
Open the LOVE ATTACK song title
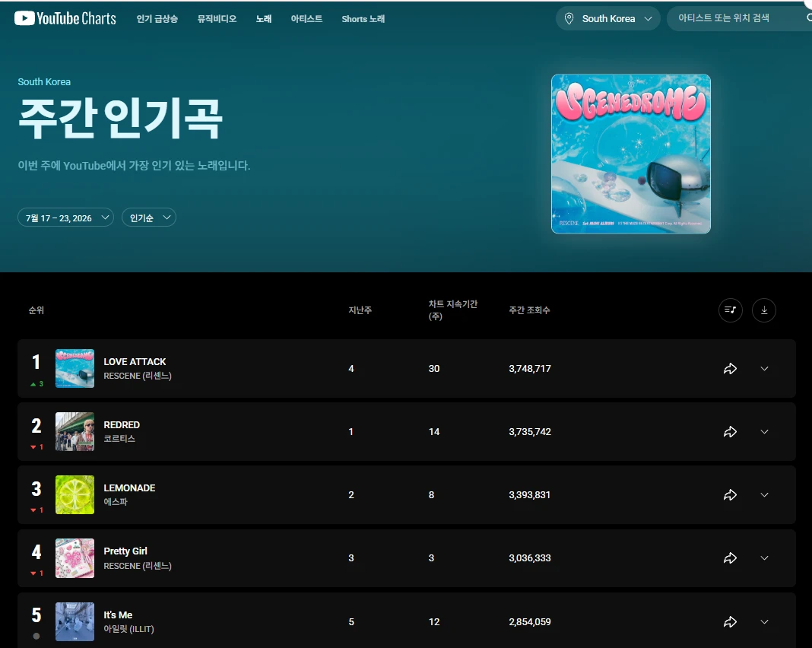[x=135, y=361]
